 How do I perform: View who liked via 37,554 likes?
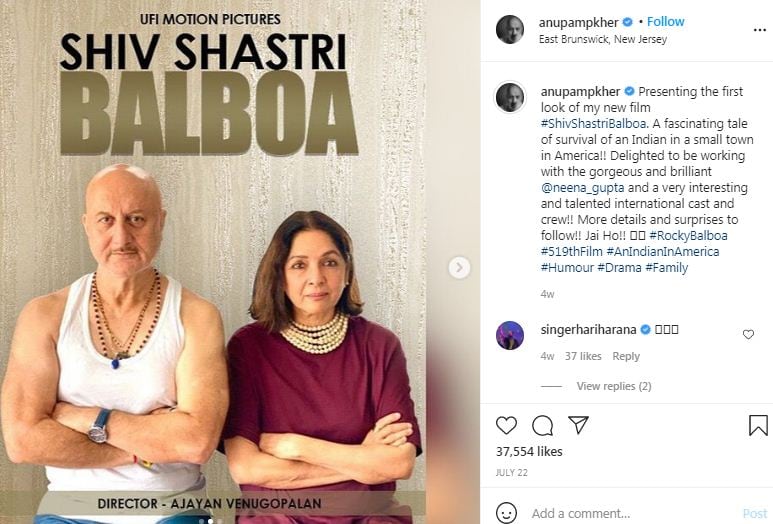[x=529, y=452]
